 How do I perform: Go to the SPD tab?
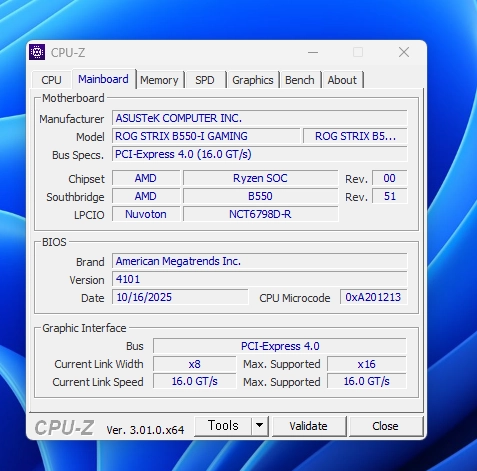pyautogui.click(x=205, y=80)
